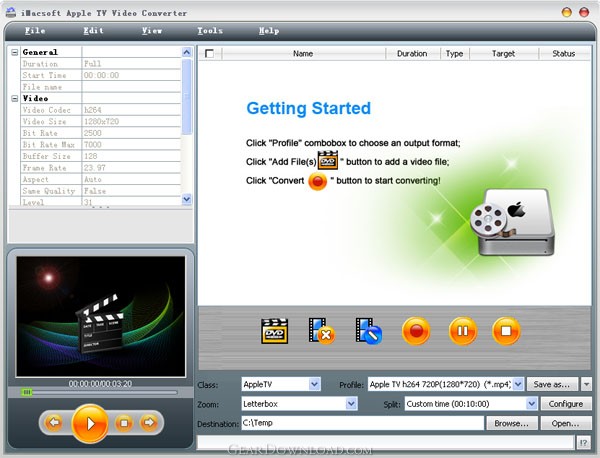
Task: Open the Tools menu
Action: click(x=210, y=31)
